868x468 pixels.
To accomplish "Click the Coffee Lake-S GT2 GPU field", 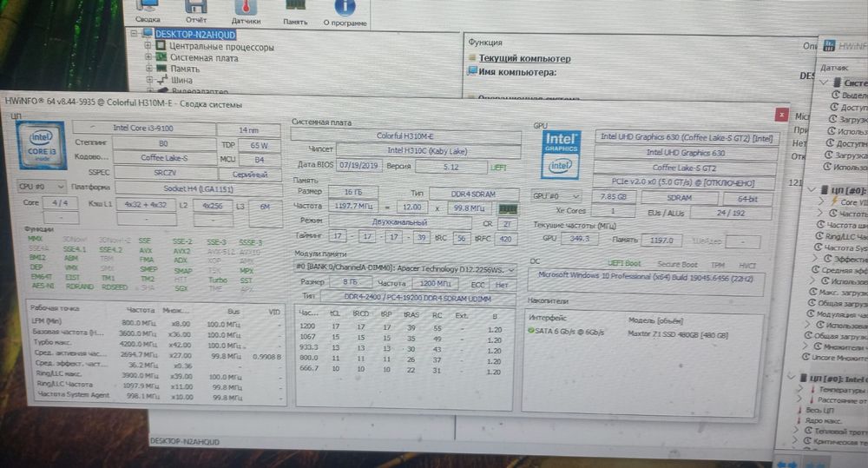I will pos(685,168).
